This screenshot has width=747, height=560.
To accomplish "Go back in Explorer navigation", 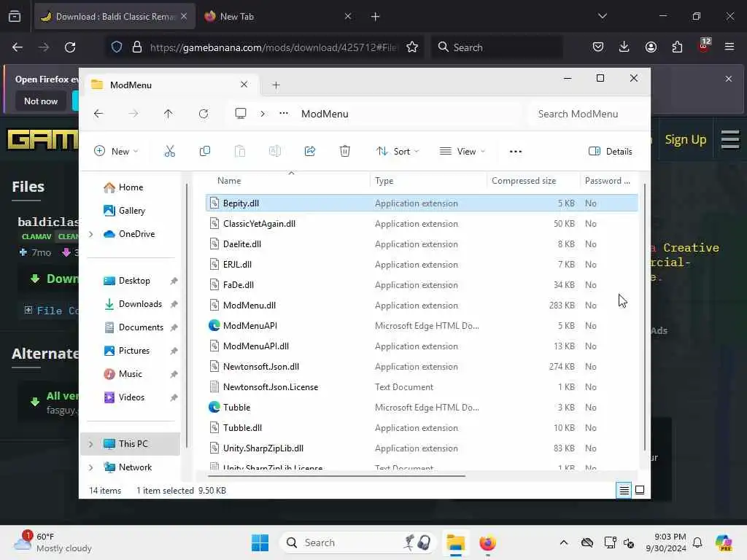I will pos(98,114).
